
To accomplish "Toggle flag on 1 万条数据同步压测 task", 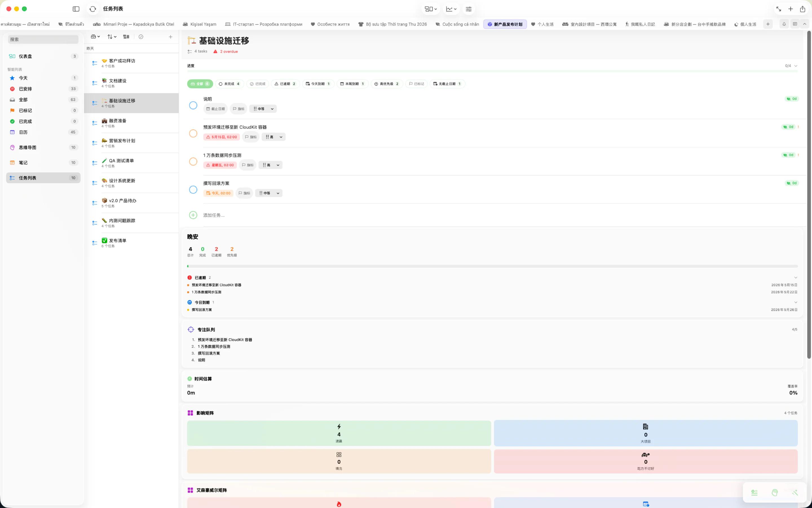I will tap(248, 165).
